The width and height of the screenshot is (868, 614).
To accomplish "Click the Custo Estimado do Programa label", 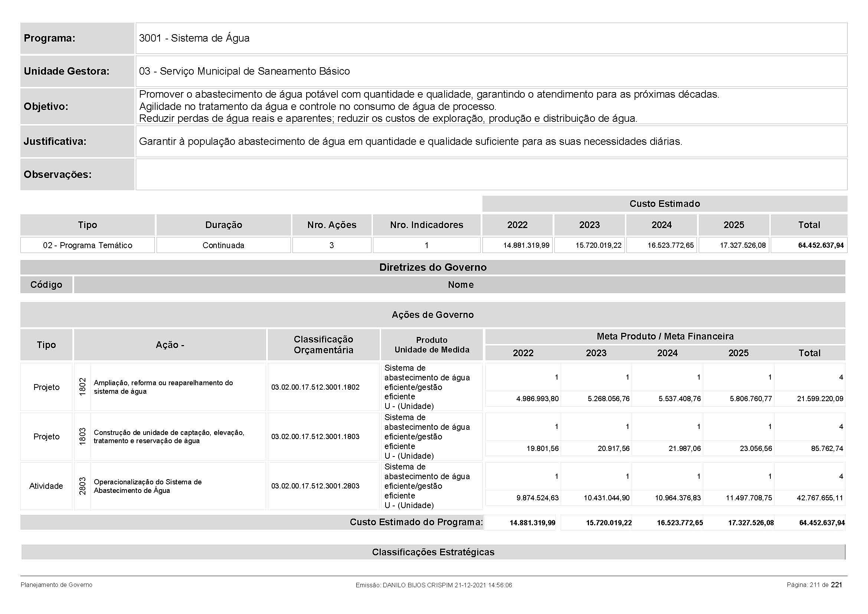I will point(416,522).
